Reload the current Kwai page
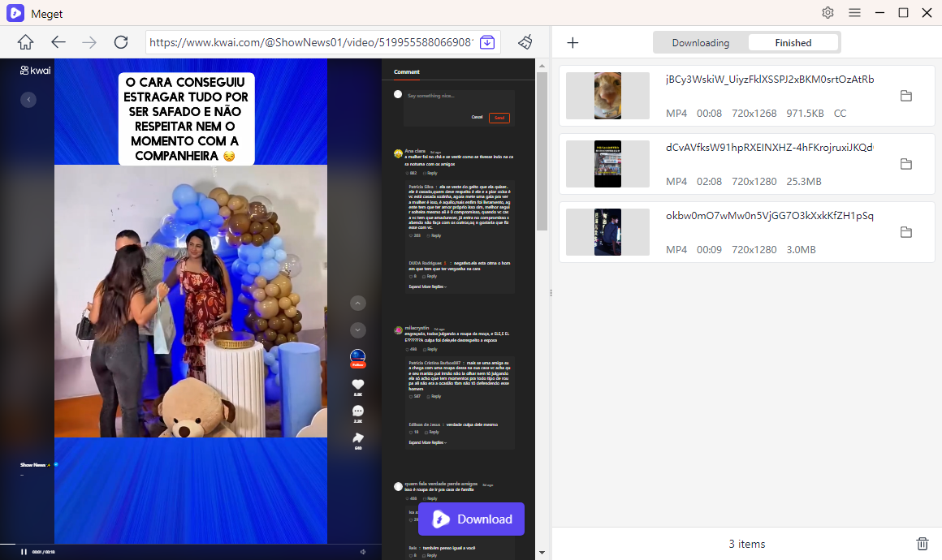This screenshot has width=942, height=560. 121,42
